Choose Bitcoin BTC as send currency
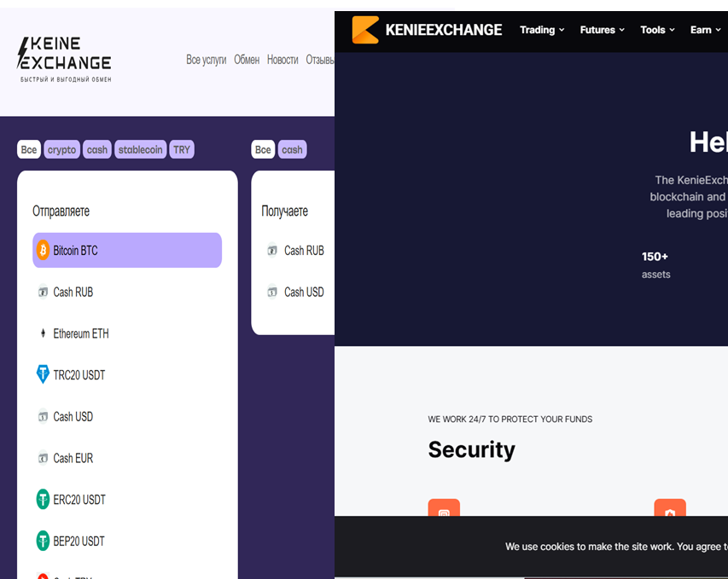This screenshot has width=728, height=579. [127, 250]
